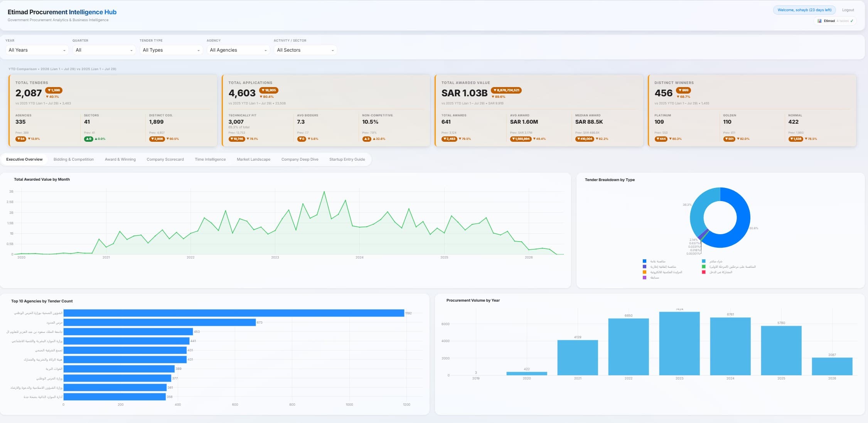The height and width of the screenshot is (423, 868).
Task: Open the Year filter dropdown
Action: (37, 50)
